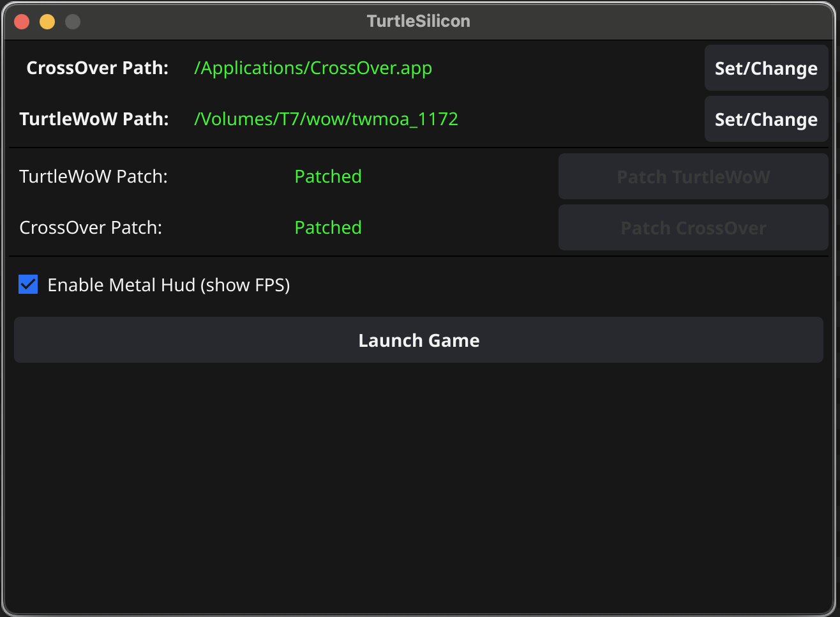Click the 'TurtleWoW Path:' label

point(94,119)
